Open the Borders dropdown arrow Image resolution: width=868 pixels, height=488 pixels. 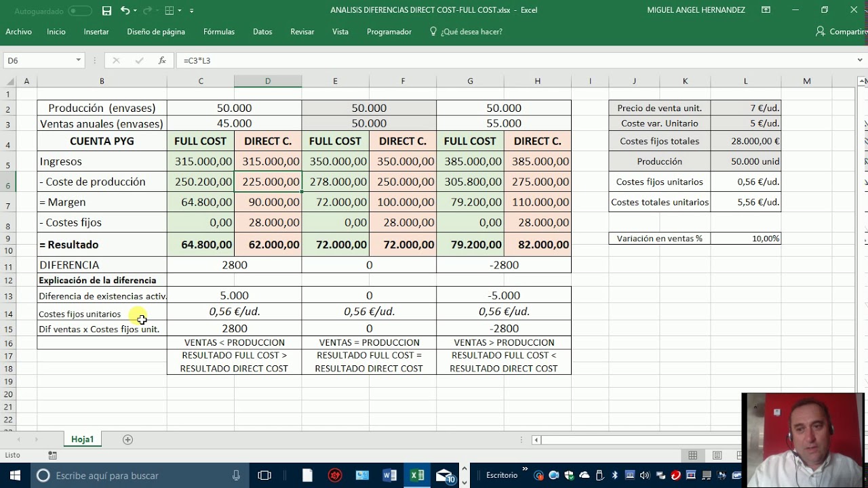pos(180,10)
